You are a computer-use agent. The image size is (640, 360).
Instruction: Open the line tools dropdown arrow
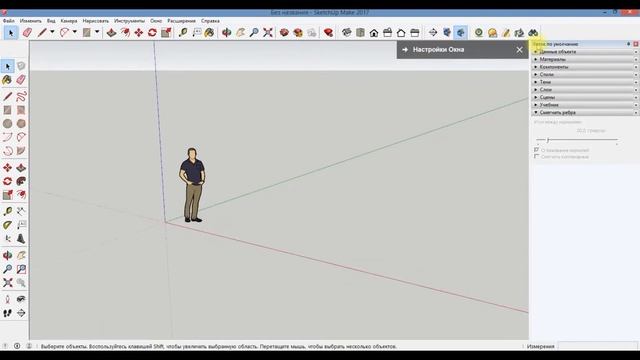pos(52,32)
